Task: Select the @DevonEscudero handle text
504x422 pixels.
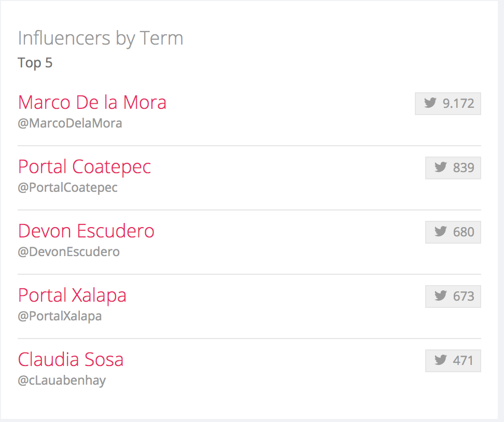Action: 69,252
